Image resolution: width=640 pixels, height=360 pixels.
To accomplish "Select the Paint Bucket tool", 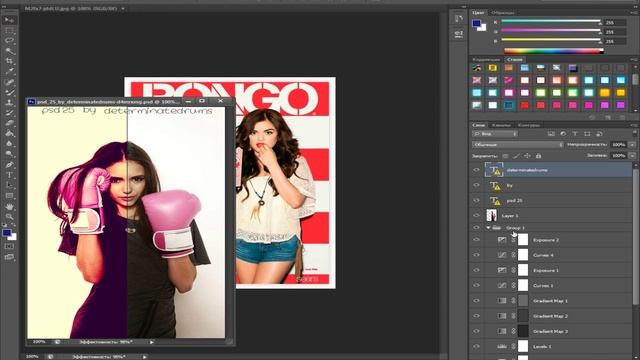I will [9, 133].
